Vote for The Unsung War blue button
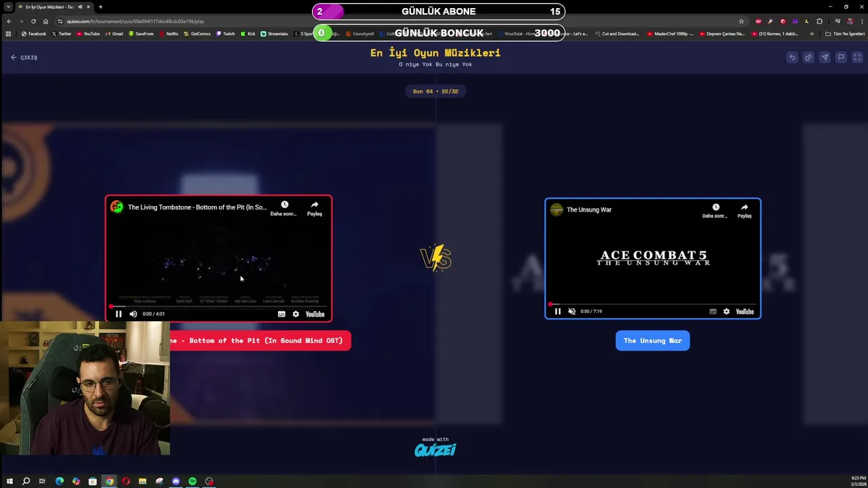Screen dimensions: 868x488 click(652, 341)
